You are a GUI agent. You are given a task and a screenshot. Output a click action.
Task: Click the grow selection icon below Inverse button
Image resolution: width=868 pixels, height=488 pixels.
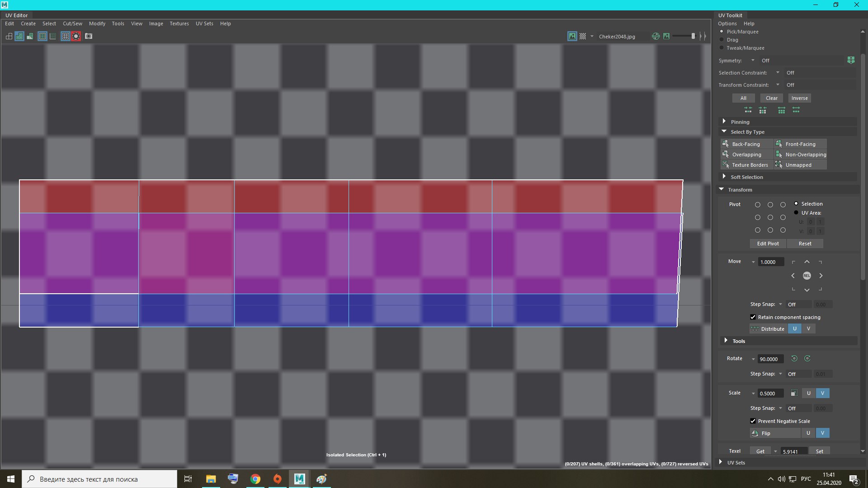coord(782,110)
